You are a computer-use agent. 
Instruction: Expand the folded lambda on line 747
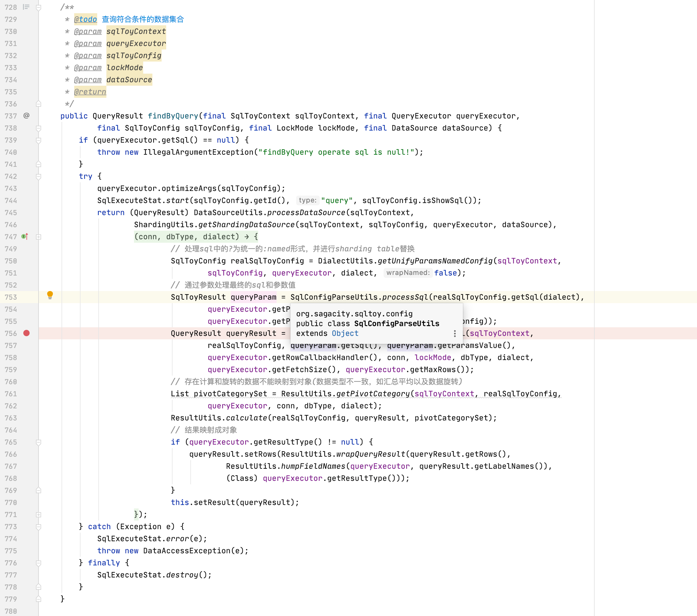(x=39, y=237)
